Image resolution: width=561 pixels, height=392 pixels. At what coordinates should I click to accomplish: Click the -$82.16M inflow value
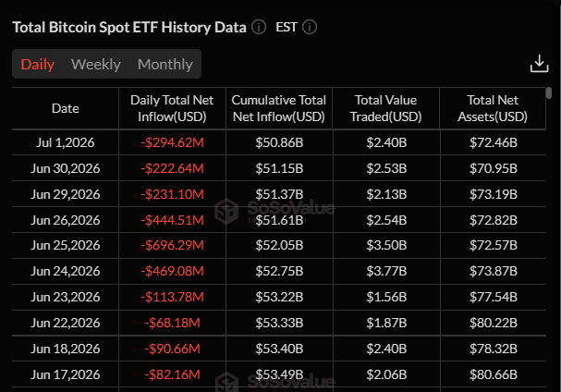tap(172, 374)
